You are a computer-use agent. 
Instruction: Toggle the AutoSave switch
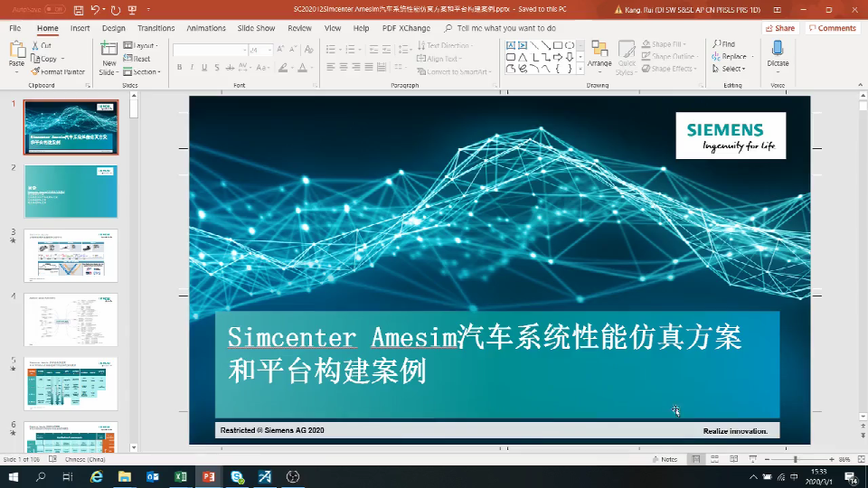[x=54, y=11]
